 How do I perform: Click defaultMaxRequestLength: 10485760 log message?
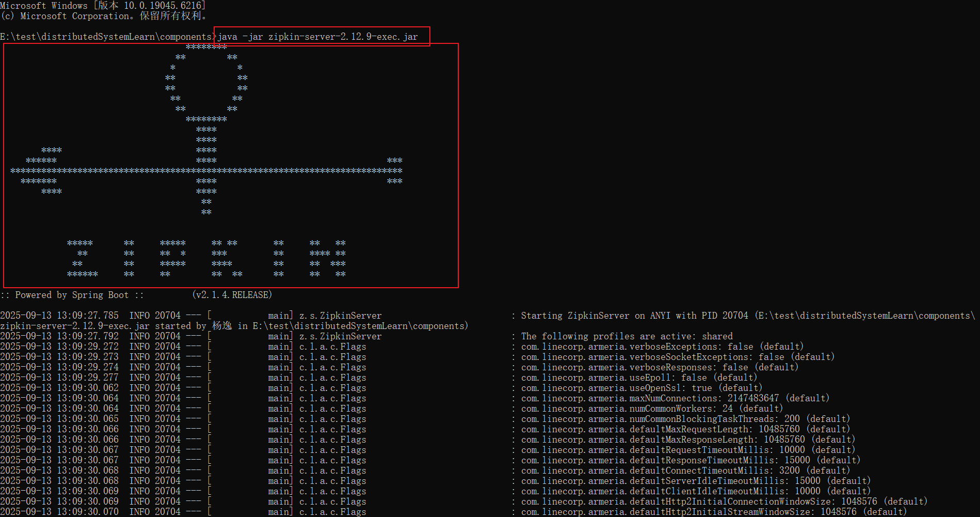coord(685,429)
